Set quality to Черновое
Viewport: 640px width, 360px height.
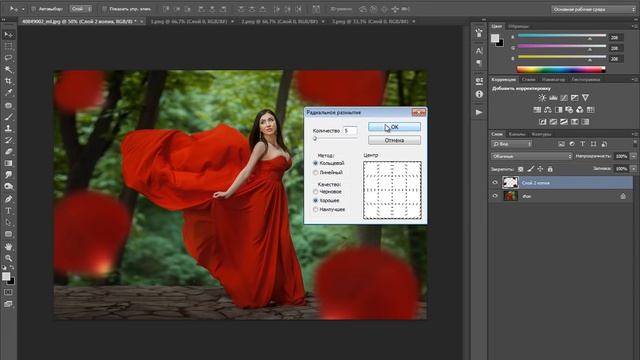click(x=316, y=191)
